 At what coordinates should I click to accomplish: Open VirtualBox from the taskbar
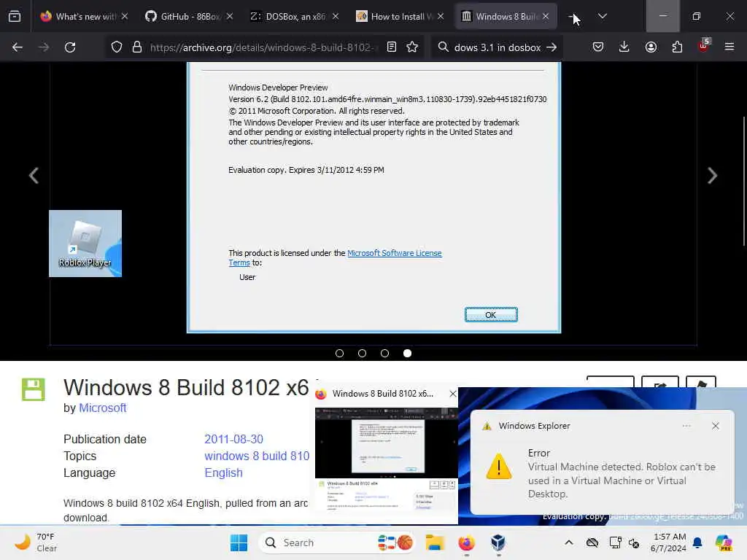coord(498,542)
